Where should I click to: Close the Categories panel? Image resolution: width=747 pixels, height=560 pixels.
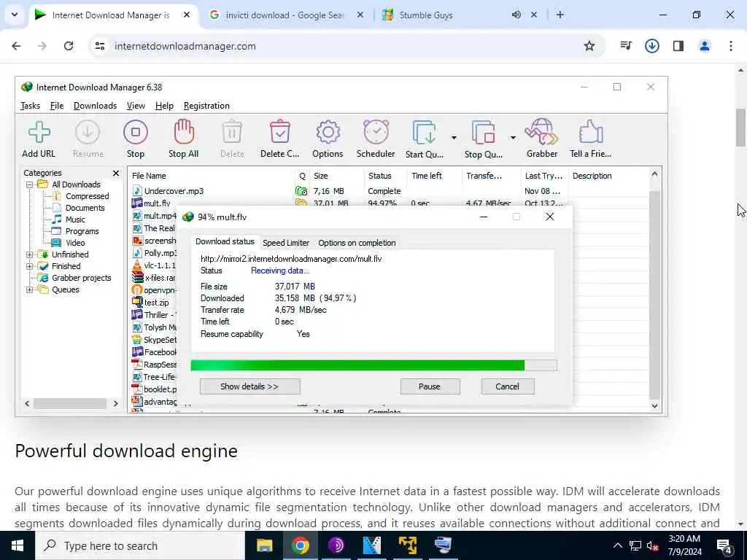coord(116,173)
